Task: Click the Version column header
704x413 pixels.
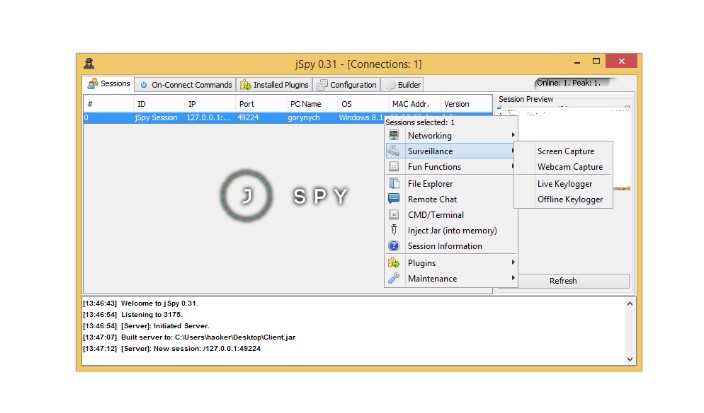Action: 466,104
